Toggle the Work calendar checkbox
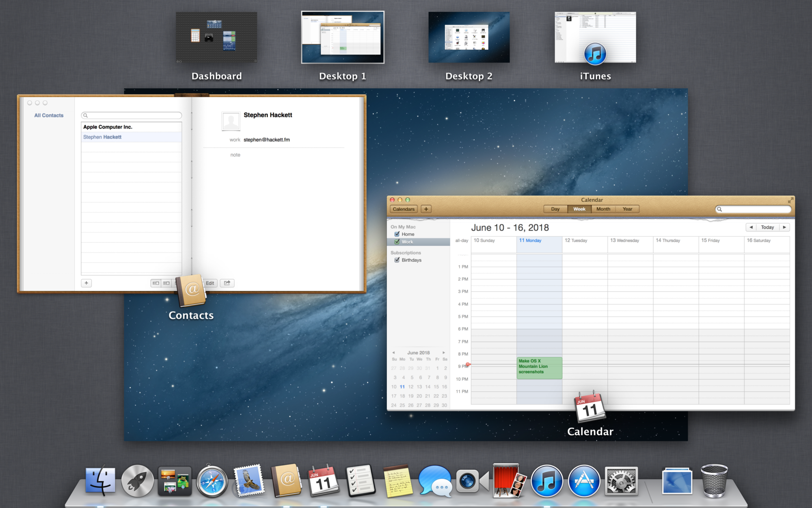The image size is (812, 508). 397,242
